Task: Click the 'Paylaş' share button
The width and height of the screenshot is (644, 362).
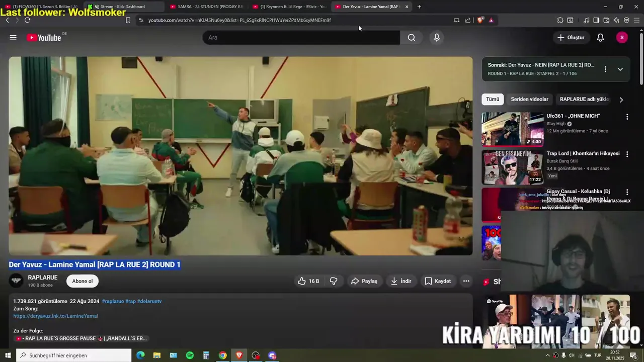Action: pos(364,281)
